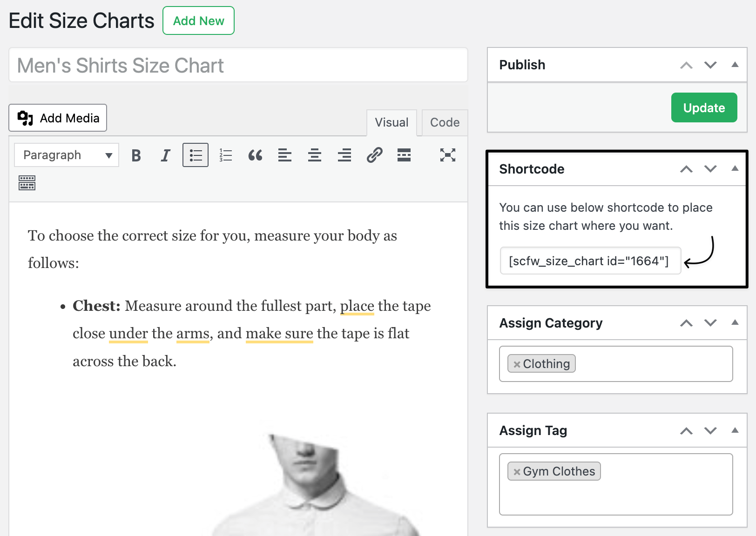Click the Assign Tag selection box
Screen dimensions: 756x536
pos(616,484)
